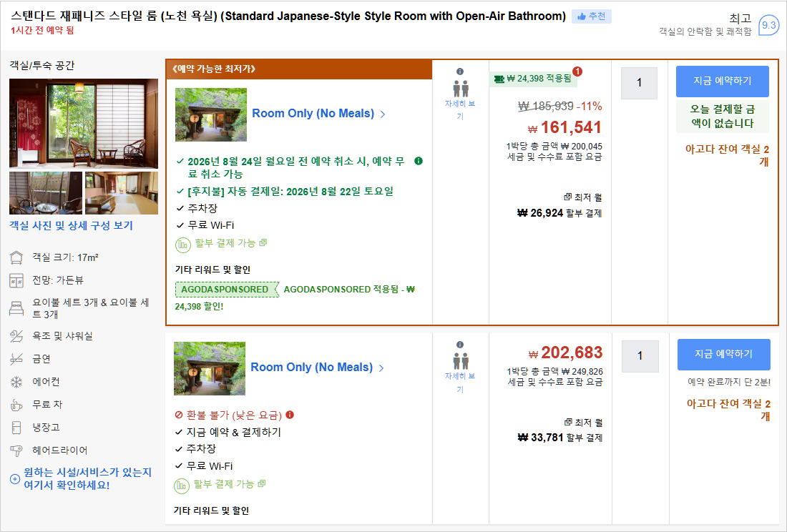
Task: Click 자세히 보기 link in first offer
Action: coord(460,110)
